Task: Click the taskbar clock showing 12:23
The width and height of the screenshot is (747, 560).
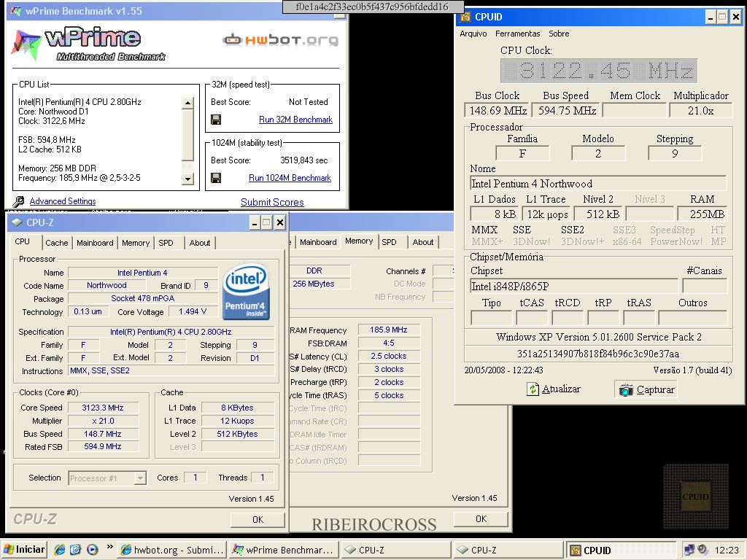Action: 727,550
